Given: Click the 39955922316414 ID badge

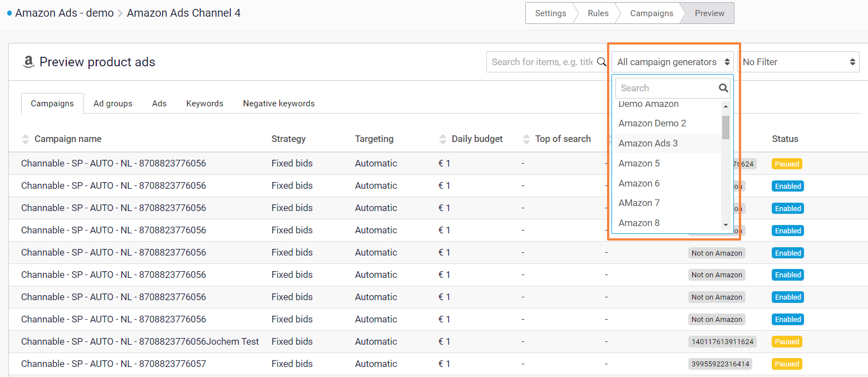Looking at the screenshot, I should click(x=721, y=364).
